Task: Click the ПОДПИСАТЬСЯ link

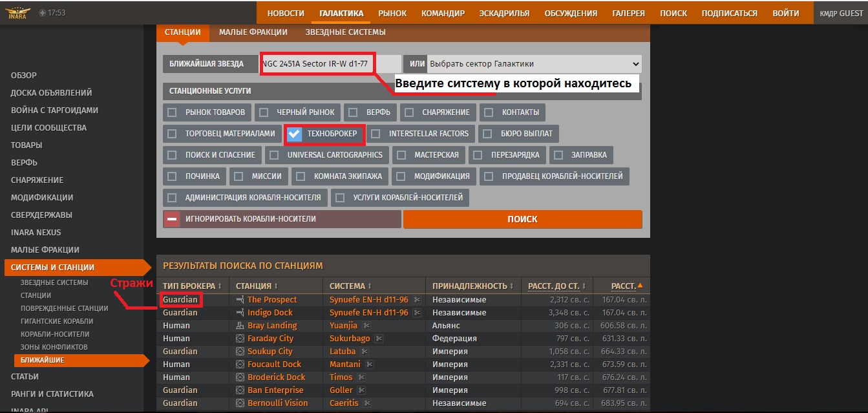Action: 729,13
